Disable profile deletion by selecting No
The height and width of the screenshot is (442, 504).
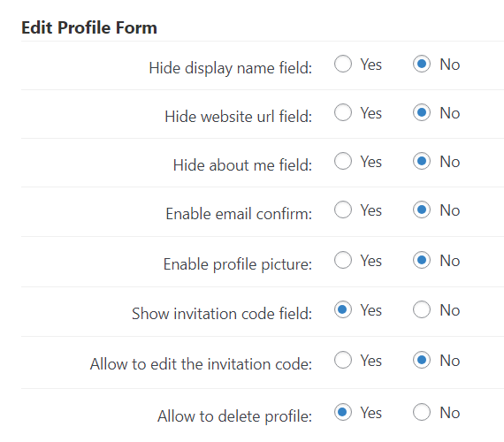pyautogui.click(x=422, y=412)
